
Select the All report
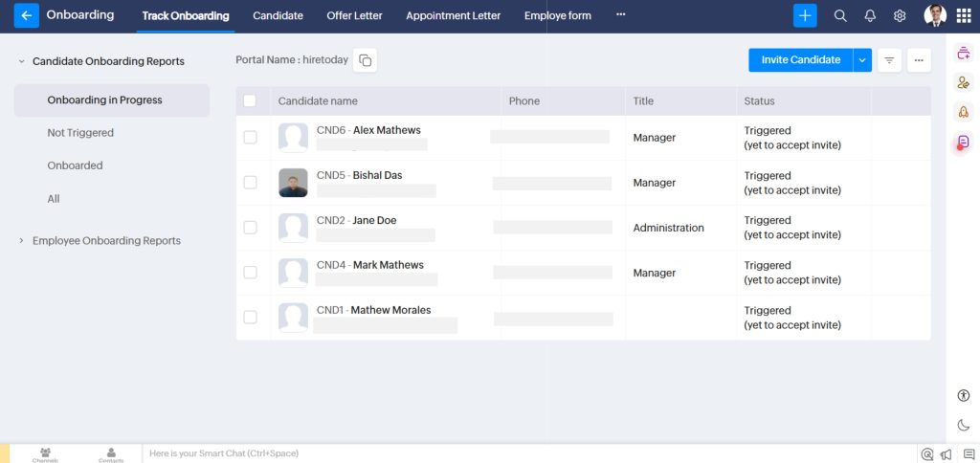pyautogui.click(x=54, y=199)
